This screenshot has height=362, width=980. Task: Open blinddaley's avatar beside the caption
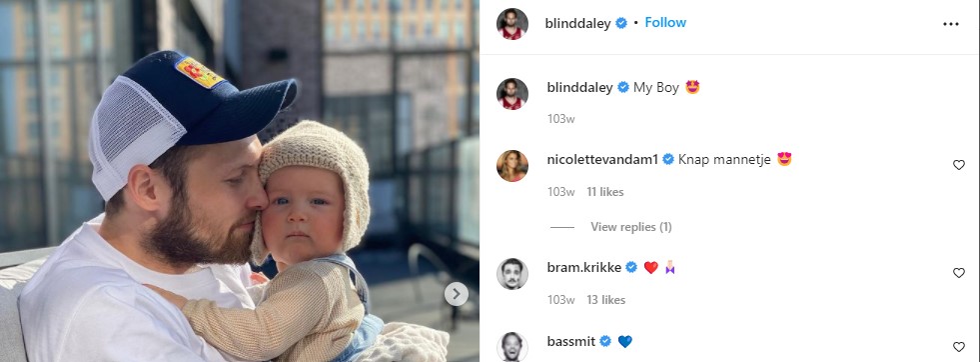[512, 94]
